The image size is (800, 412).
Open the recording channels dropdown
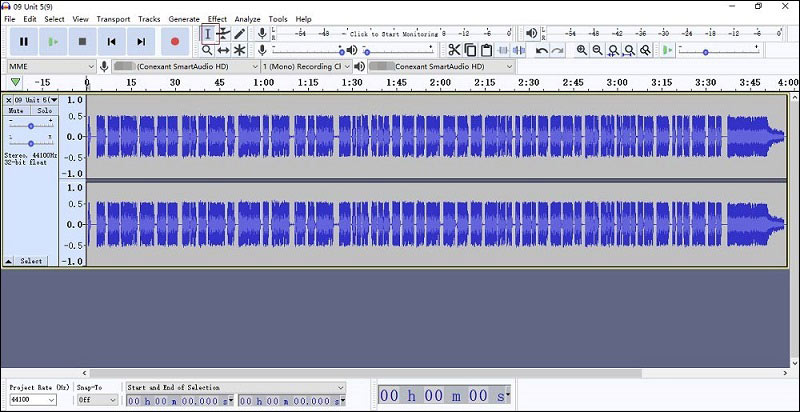(x=307, y=67)
